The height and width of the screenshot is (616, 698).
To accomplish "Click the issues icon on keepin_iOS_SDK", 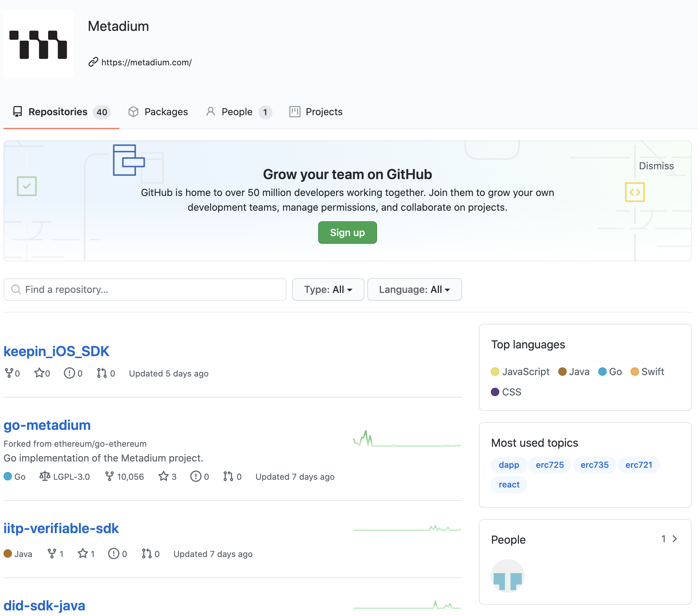I will pos(69,373).
